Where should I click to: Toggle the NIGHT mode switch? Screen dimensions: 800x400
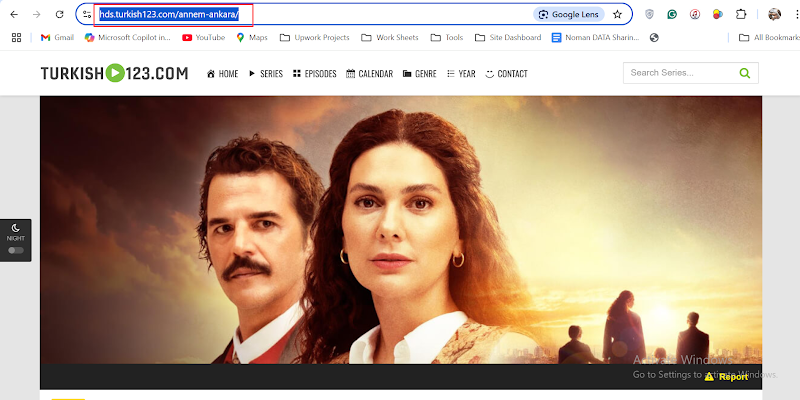pos(16,251)
